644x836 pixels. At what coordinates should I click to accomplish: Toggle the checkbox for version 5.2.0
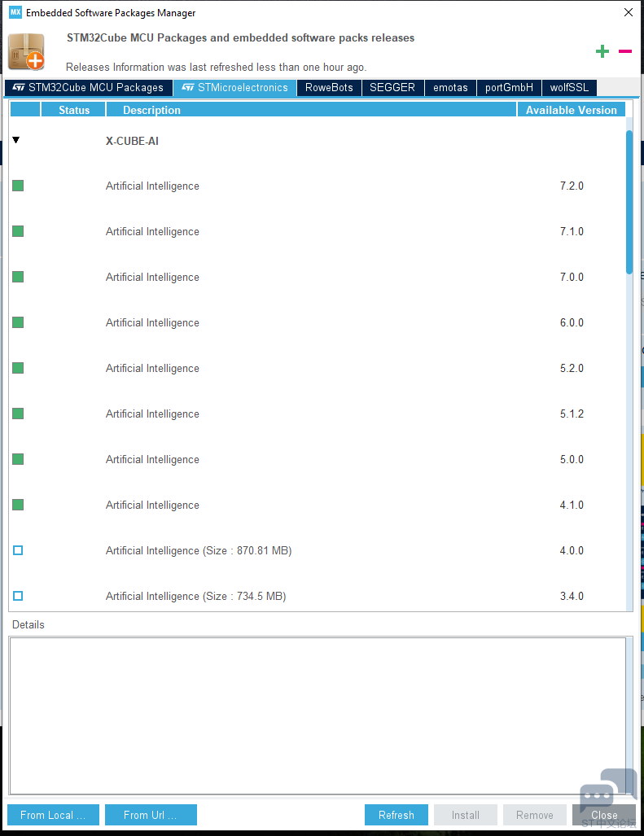coord(18,368)
